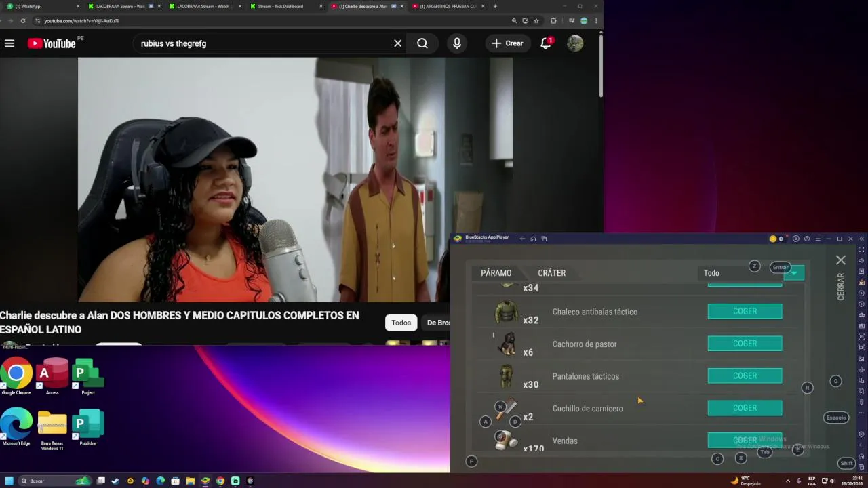This screenshot has width=868, height=488.
Task: Click the Chrome address bar URL
Action: [81, 21]
